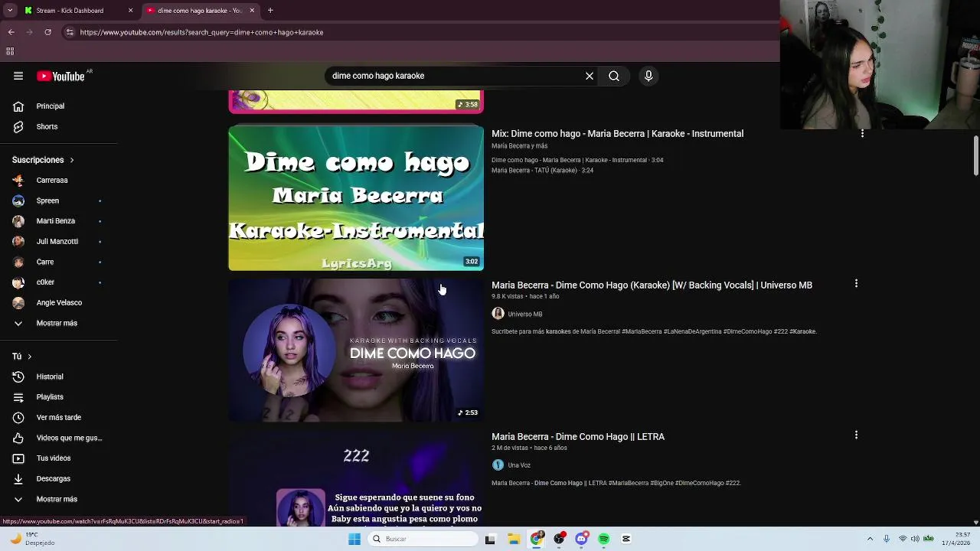Open options menu for Dime Como Hago LETRA
Image resolution: width=980 pixels, height=551 pixels.
tap(856, 435)
